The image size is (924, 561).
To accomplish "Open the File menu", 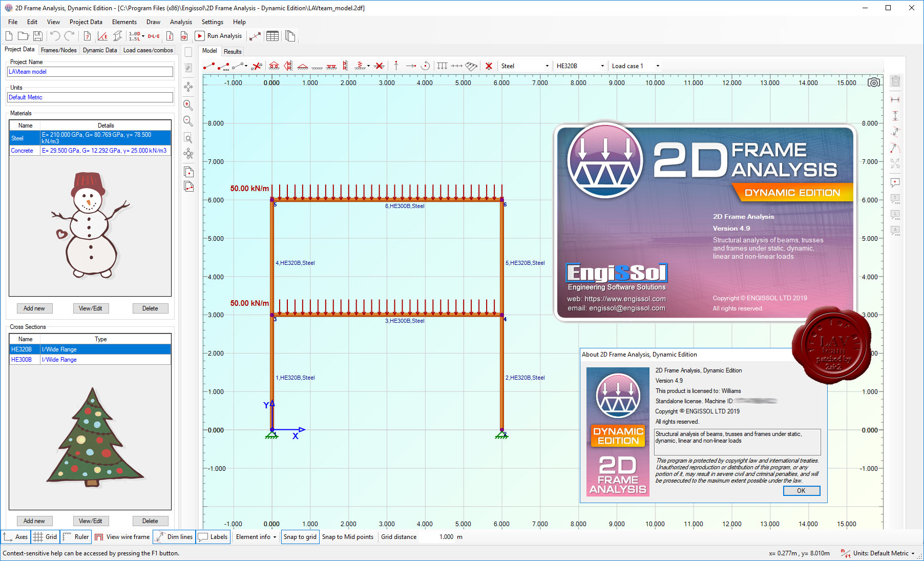I will coord(13,22).
